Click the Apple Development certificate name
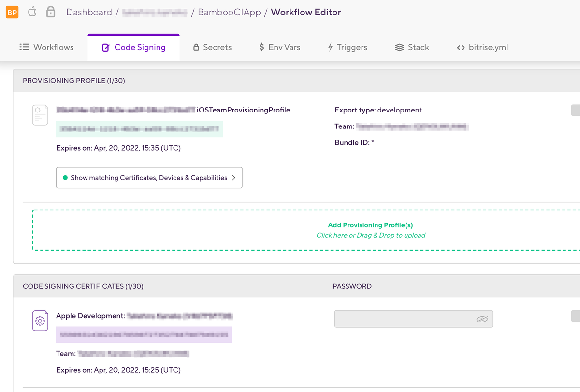The height and width of the screenshot is (392, 580). pyautogui.click(x=145, y=316)
